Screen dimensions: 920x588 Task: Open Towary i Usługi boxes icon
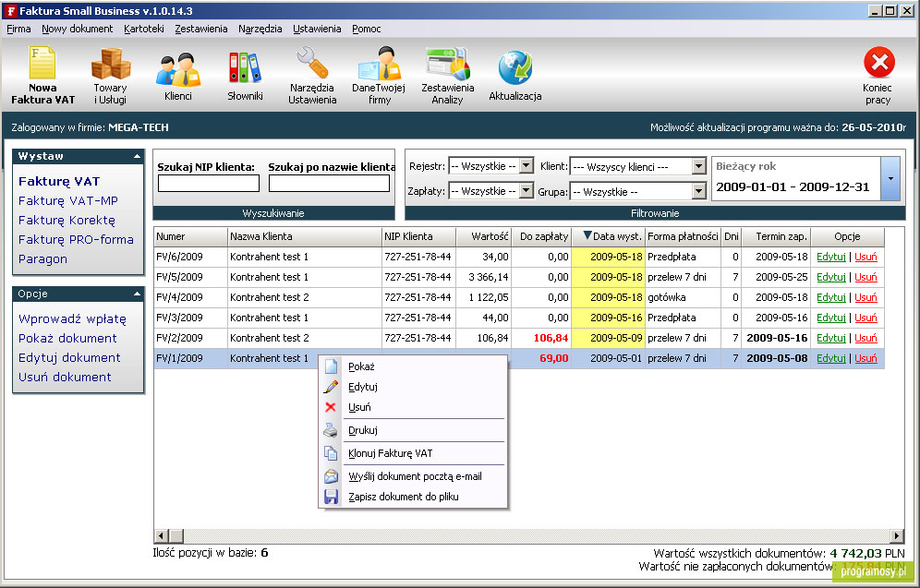[x=110, y=64]
